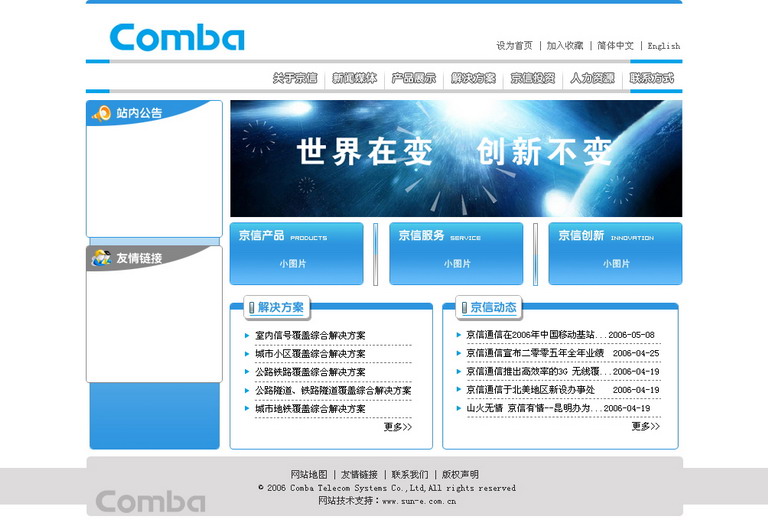Click the 联系我们 footer link
Viewport: 768px width, 520px height.
tap(409, 474)
